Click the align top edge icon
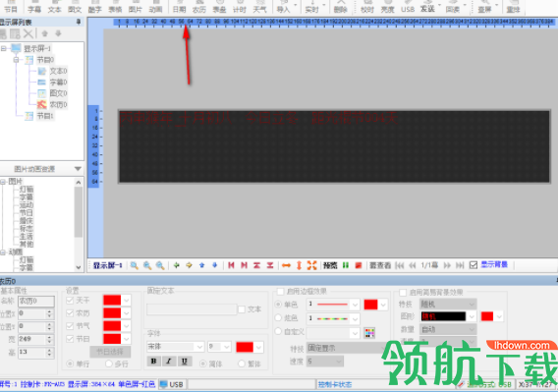Screen dimensions: 558x392 point(257,265)
